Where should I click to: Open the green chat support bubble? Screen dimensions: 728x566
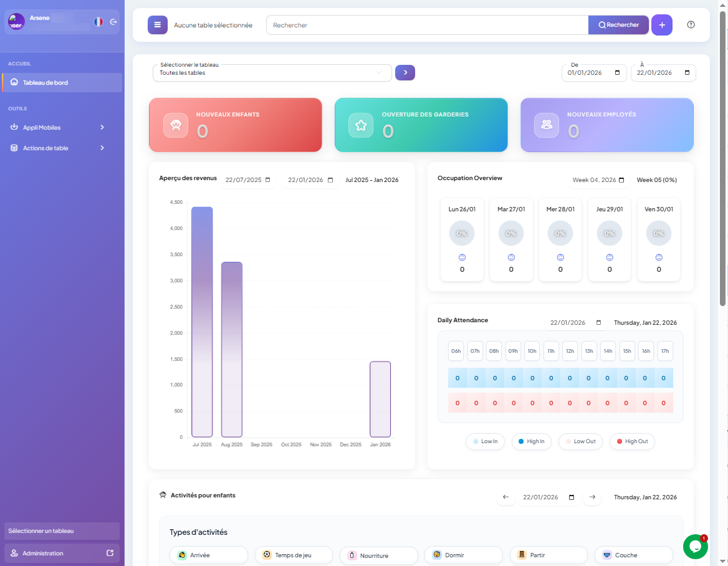[x=695, y=547]
